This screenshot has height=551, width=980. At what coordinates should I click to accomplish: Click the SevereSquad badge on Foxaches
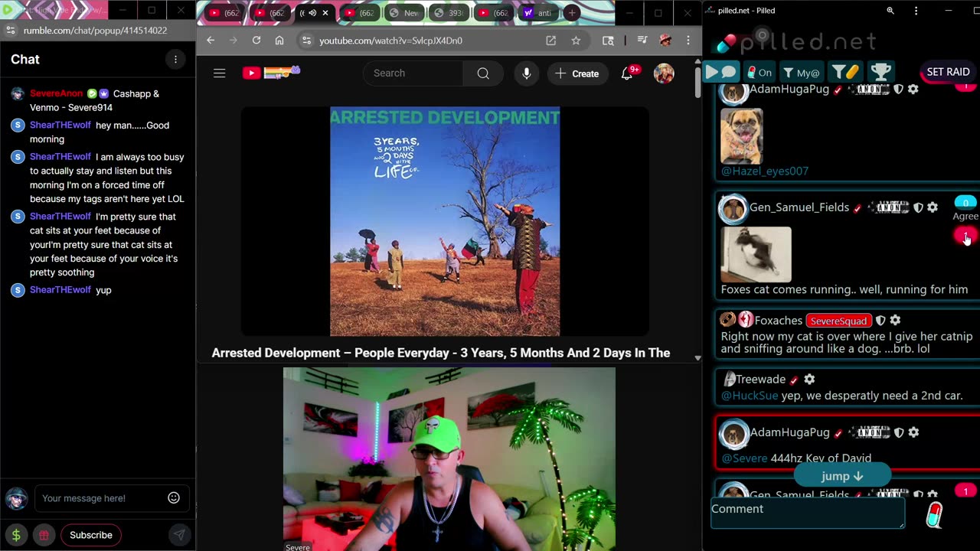tap(838, 321)
